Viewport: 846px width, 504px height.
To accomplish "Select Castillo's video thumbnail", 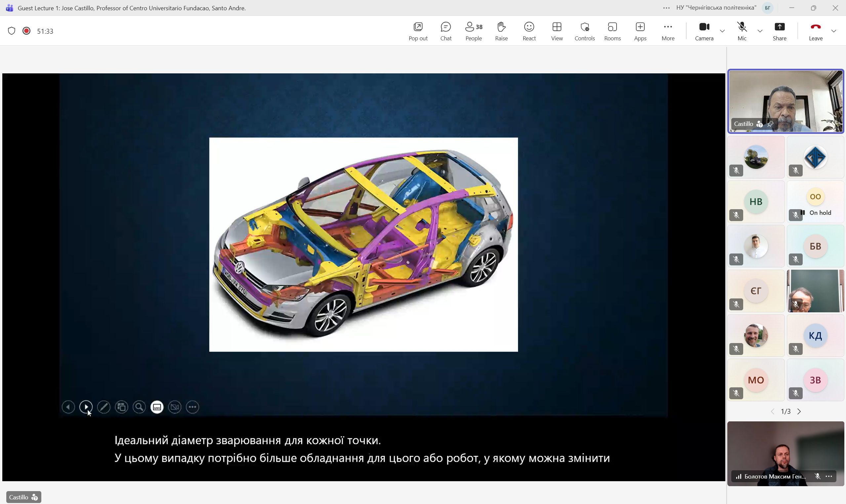I will pyautogui.click(x=785, y=101).
